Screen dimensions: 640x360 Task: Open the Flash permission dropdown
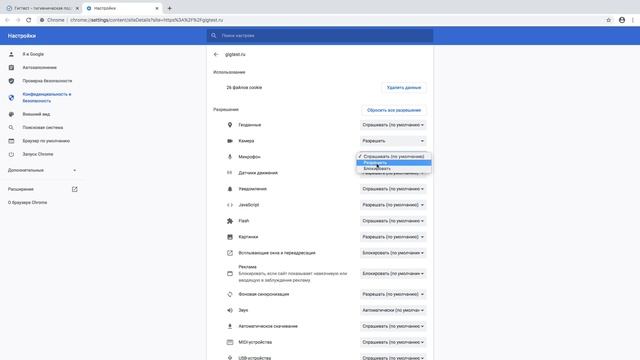coord(393,221)
